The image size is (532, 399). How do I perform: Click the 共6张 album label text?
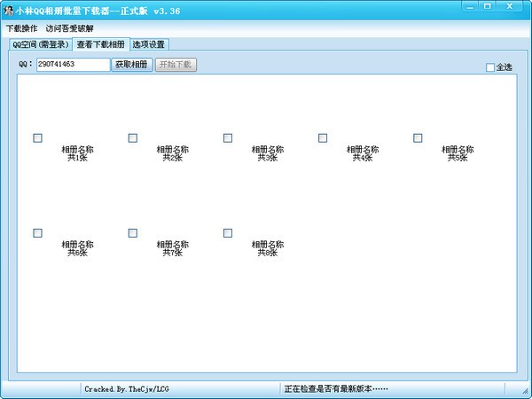coord(77,248)
